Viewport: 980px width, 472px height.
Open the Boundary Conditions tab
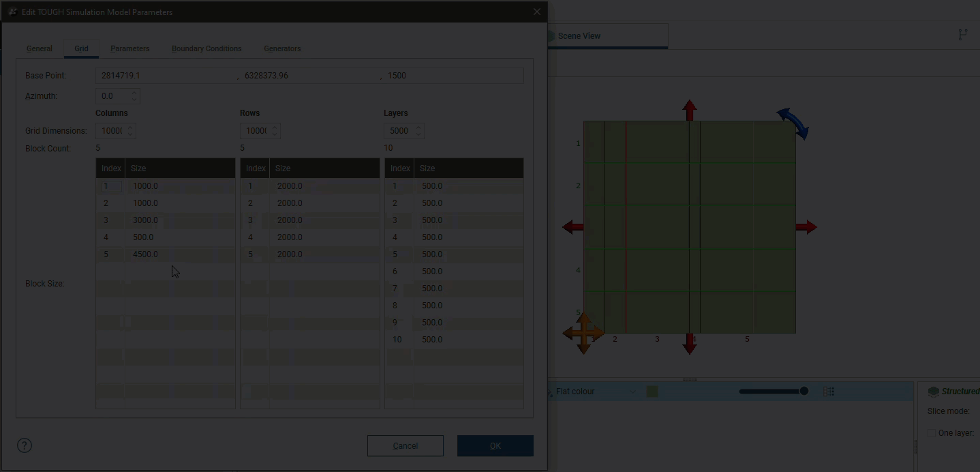(x=206, y=48)
